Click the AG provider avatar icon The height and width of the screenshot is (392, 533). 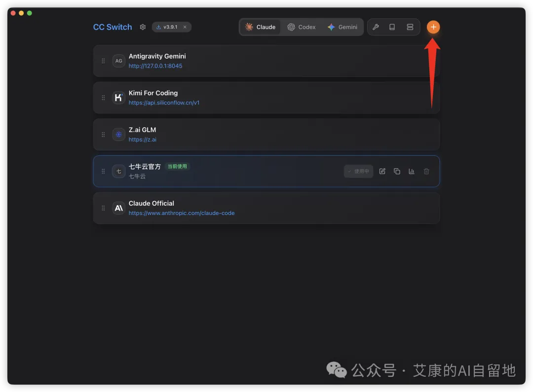tap(118, 61)
